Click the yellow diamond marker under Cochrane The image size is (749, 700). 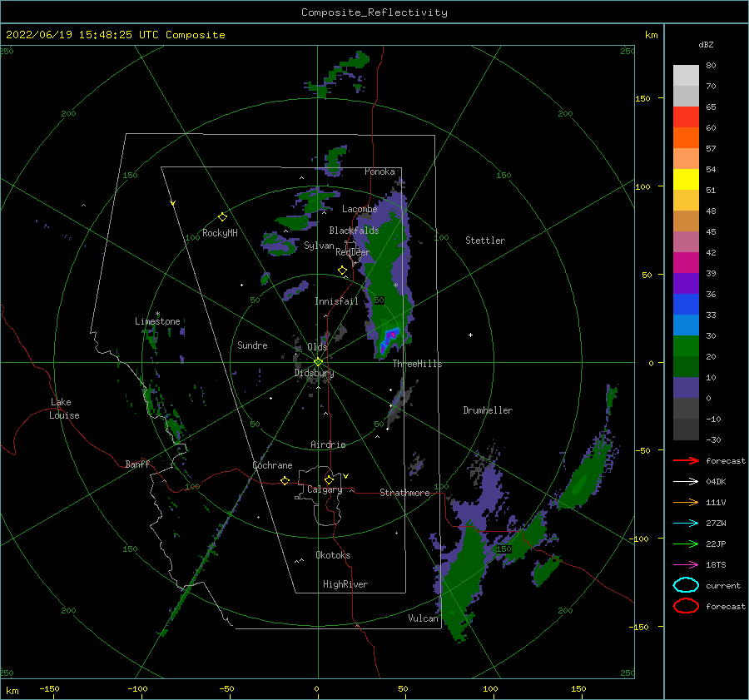coord(285,480)
